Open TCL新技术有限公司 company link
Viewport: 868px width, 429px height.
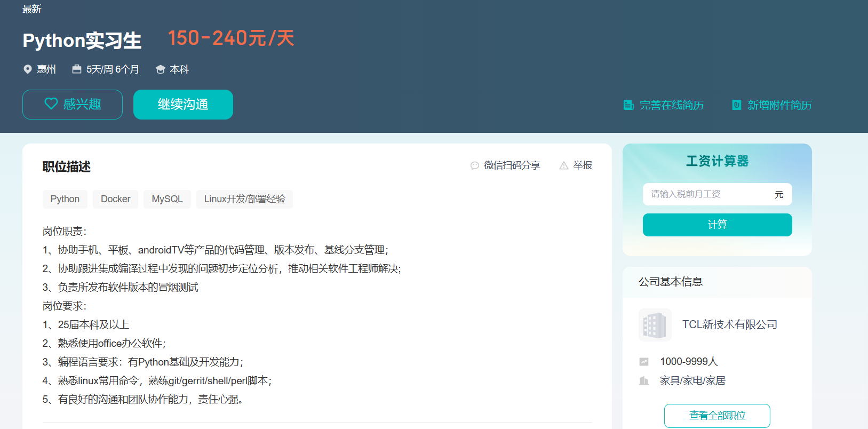tap(730, 324)
